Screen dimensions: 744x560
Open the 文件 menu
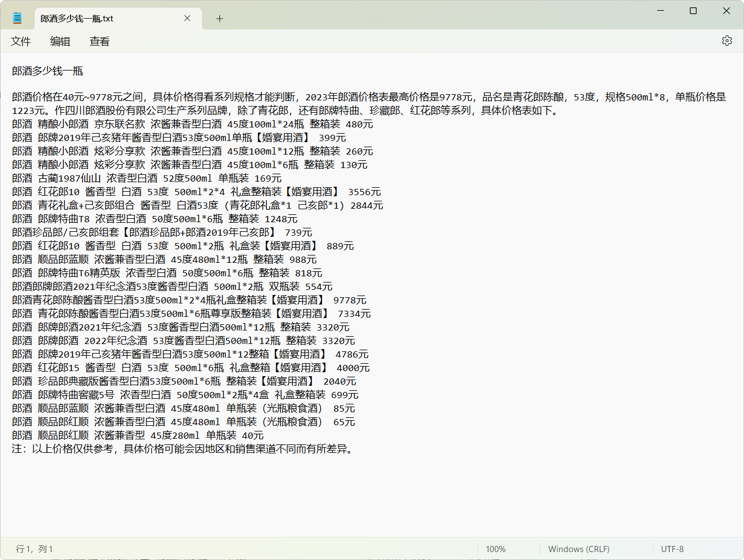[20, 41]
